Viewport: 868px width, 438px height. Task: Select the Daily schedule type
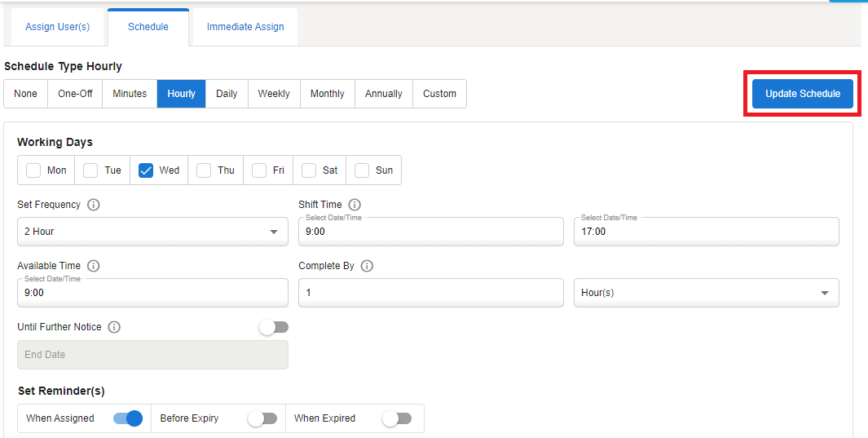[227, 94]
